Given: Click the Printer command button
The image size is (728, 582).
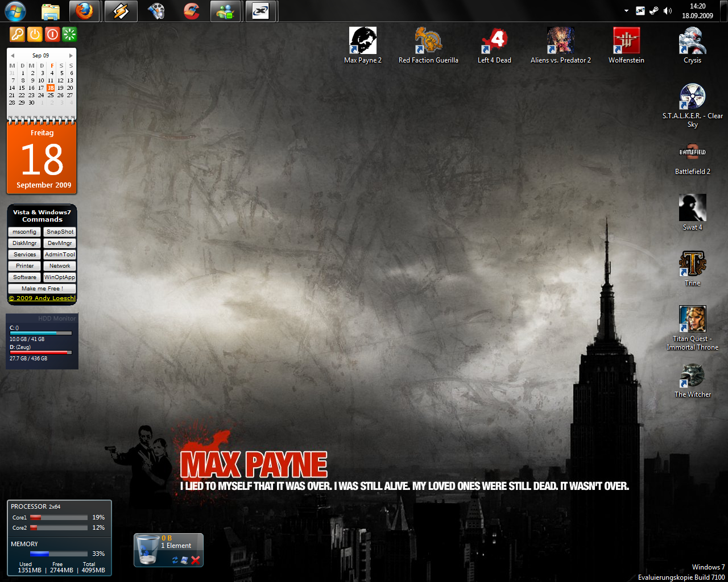Looking at the screenshot, I should [x=24, y=266].
